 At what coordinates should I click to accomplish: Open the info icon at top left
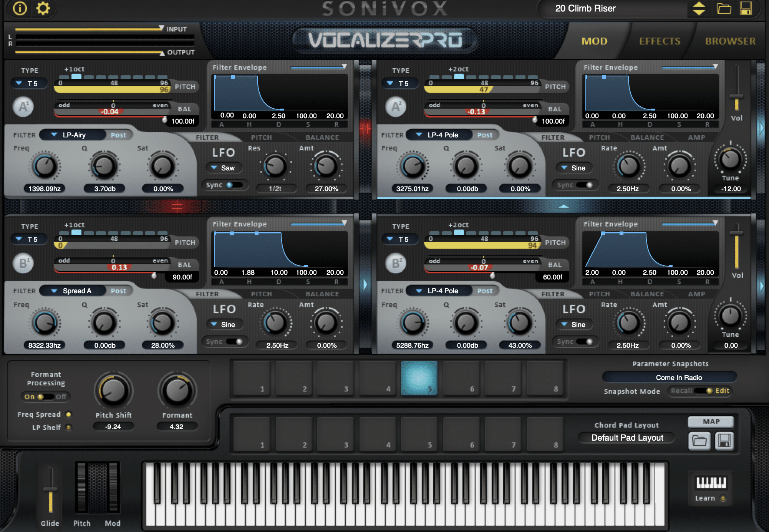click(x=20, y=8)
